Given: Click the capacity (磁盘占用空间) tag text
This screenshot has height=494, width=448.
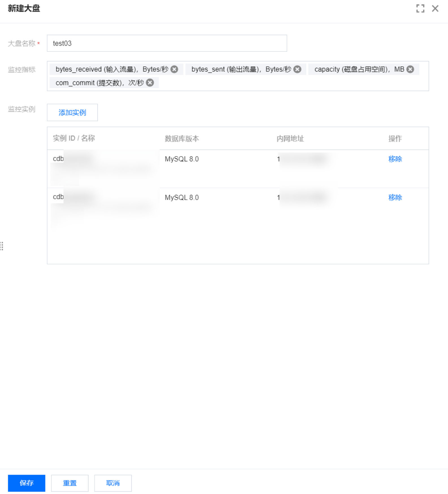Looking at the screenshot, I should [x=359, y=69].
